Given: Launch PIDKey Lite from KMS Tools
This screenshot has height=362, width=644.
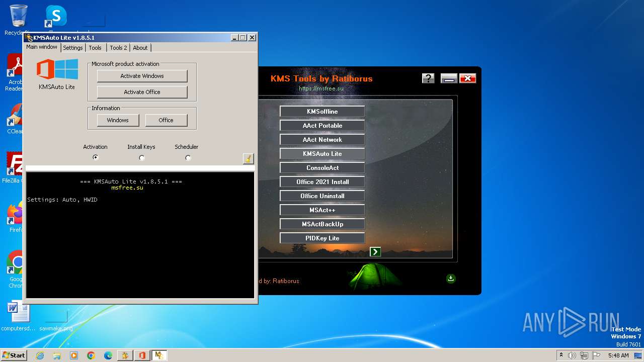Looking at the screenshot, I should point(323,238).
